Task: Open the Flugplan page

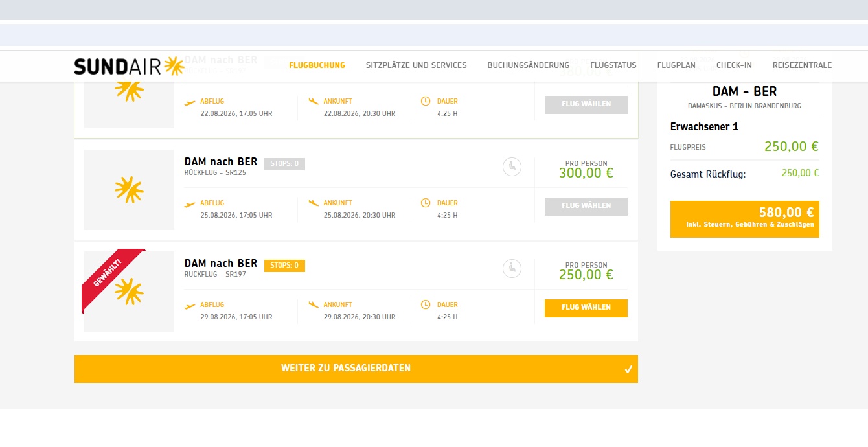Action: 676,65
